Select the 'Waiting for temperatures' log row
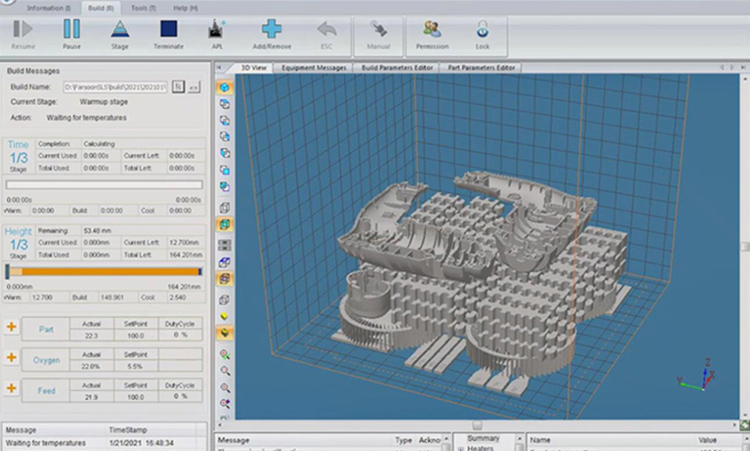The image size is (750, 451). coord(104,443)
